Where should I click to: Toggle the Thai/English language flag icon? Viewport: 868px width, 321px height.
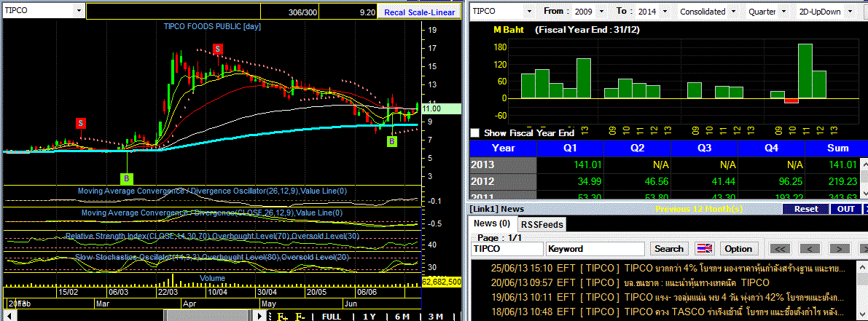tap(705, 249)
